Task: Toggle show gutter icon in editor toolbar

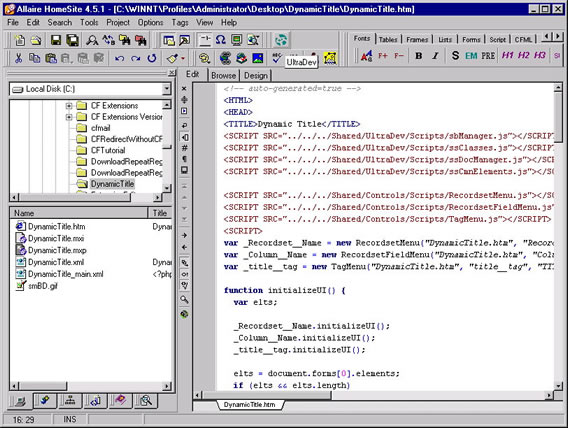Action: pos(184,137)
